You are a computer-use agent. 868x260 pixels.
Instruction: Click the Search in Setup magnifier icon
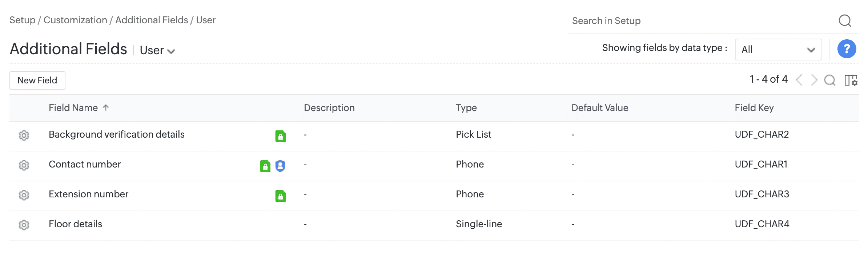point(845,21)
